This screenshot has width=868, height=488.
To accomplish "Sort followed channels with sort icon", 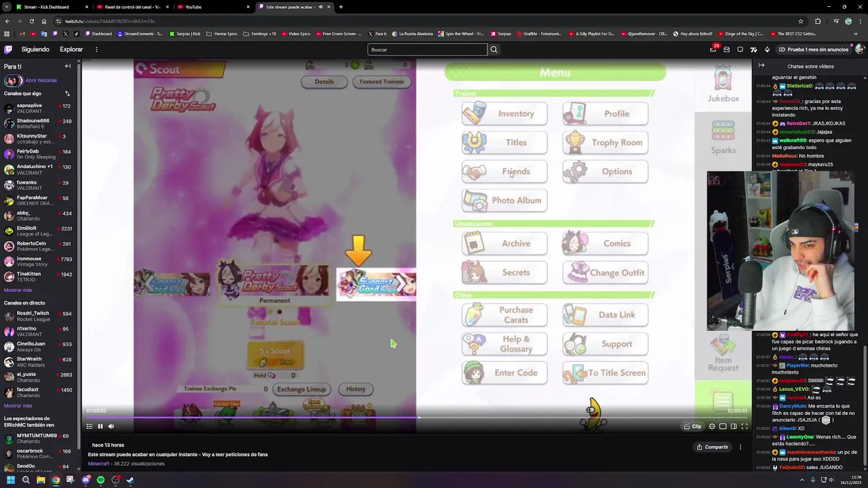I will pos(67,94).
